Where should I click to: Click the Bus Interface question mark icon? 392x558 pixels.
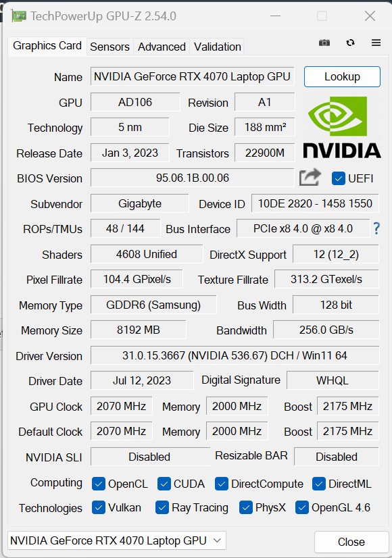376,228
